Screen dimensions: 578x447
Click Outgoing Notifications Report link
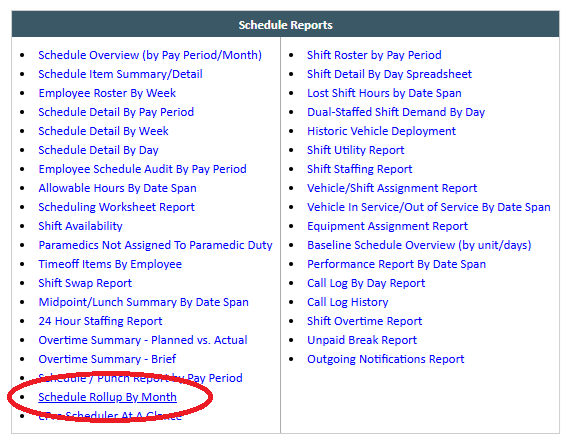[386, 359]
